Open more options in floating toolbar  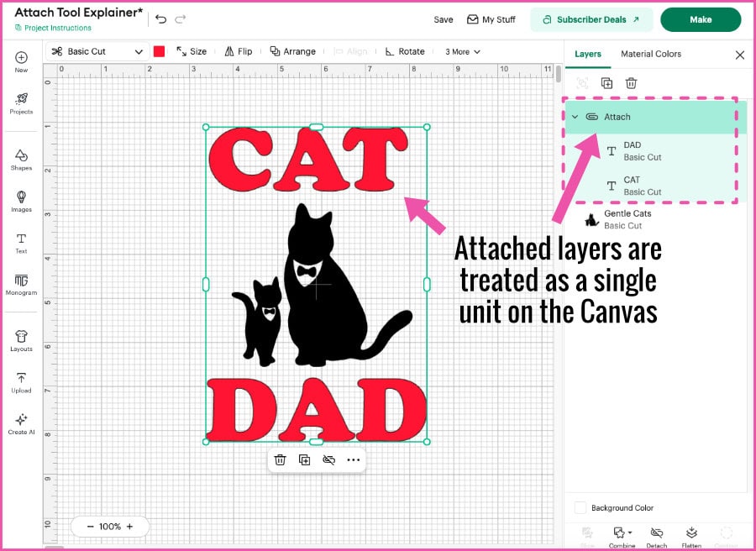(x=354, y=460)
